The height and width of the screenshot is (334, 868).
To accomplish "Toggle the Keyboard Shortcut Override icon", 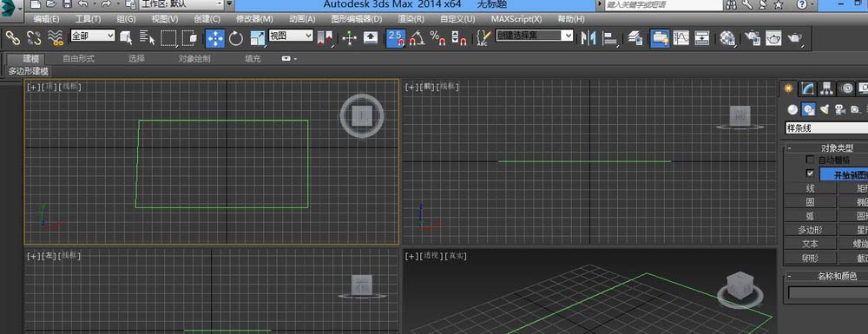I will tap(371, 37).
